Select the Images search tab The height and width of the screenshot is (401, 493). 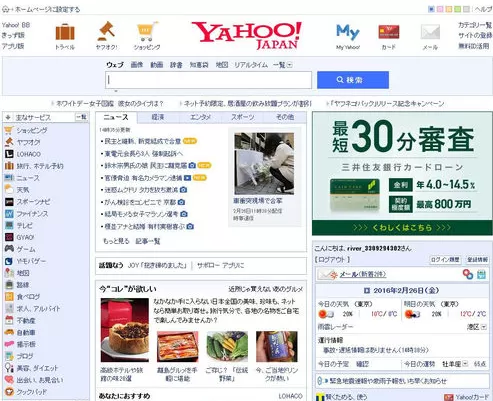click(137, 65)
